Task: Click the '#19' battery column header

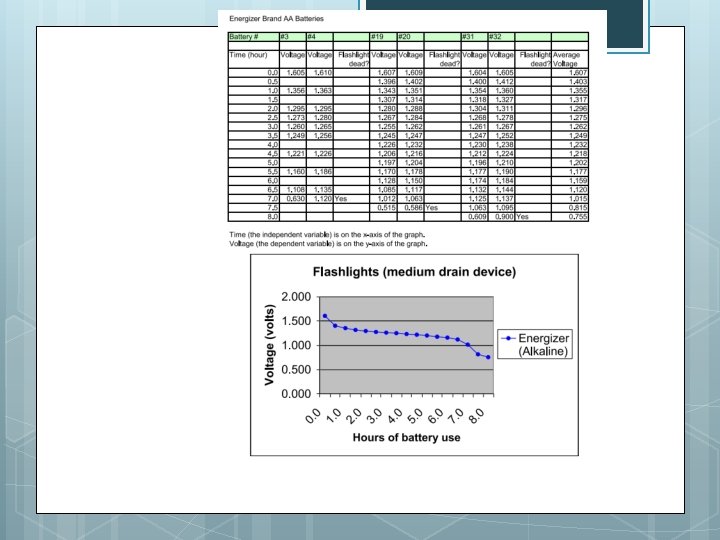Action: pos(383,37)
